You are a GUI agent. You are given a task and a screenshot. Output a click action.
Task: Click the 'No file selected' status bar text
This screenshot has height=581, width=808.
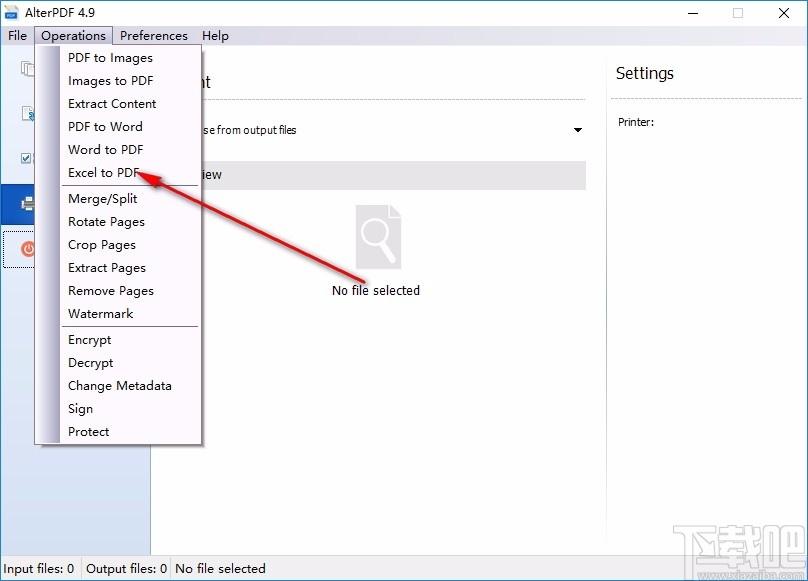click(x=220, y=569)
